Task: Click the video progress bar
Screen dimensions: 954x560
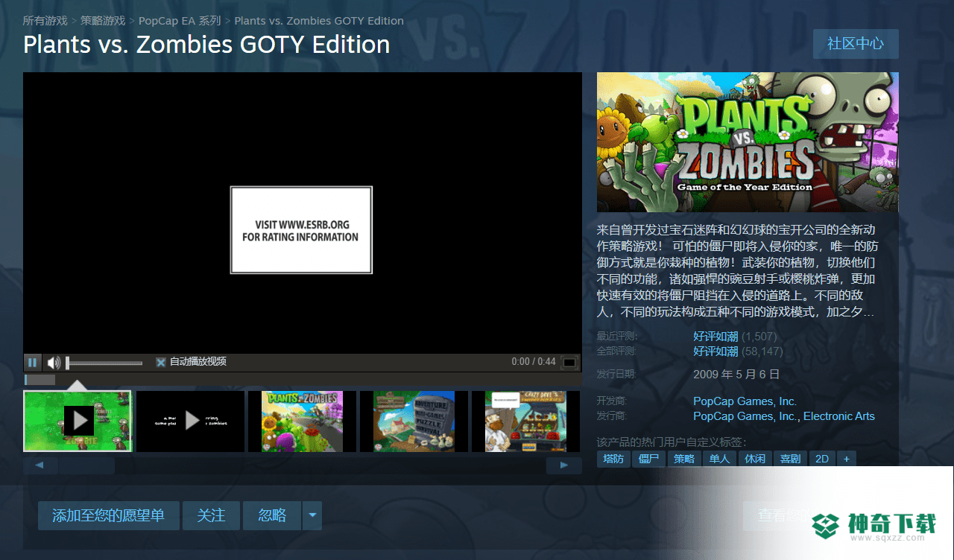Action: pos(302,380)
